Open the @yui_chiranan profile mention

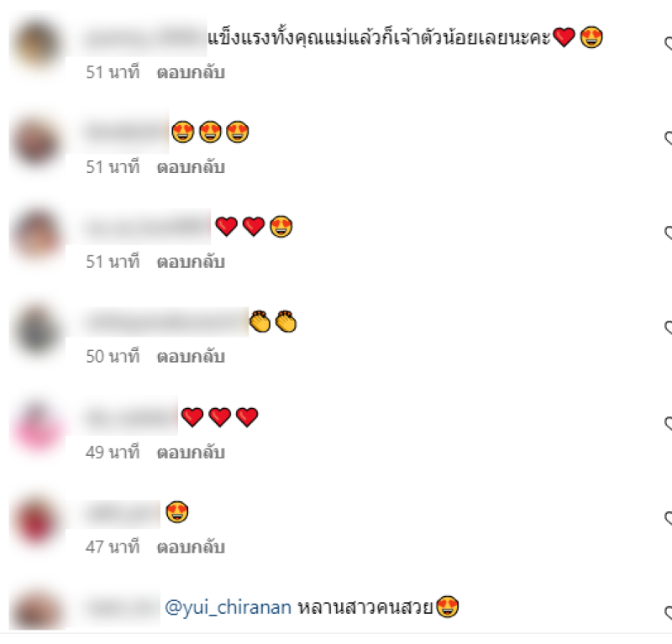click(228, 608)
